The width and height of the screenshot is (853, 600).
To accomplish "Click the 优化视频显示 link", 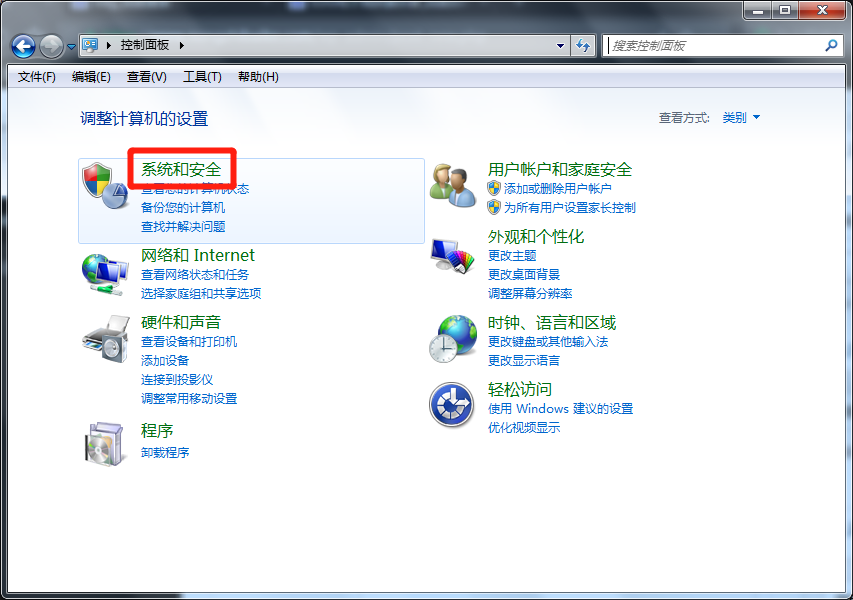I will tap(524, 428).
